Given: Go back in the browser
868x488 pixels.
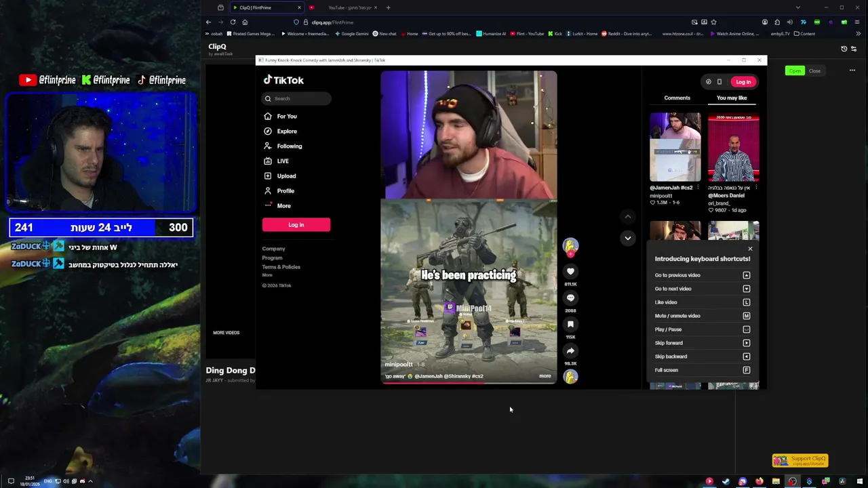Looking at the screenshot, I should point(208,22).
